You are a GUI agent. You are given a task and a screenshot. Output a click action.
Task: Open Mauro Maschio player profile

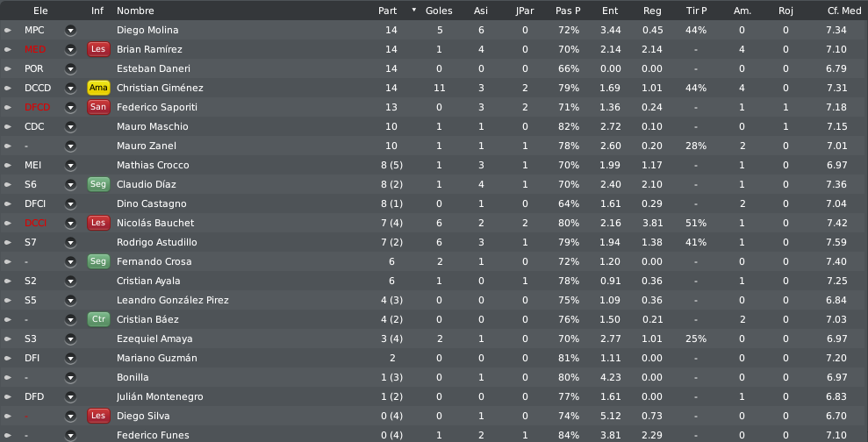(x=152, y=126)
